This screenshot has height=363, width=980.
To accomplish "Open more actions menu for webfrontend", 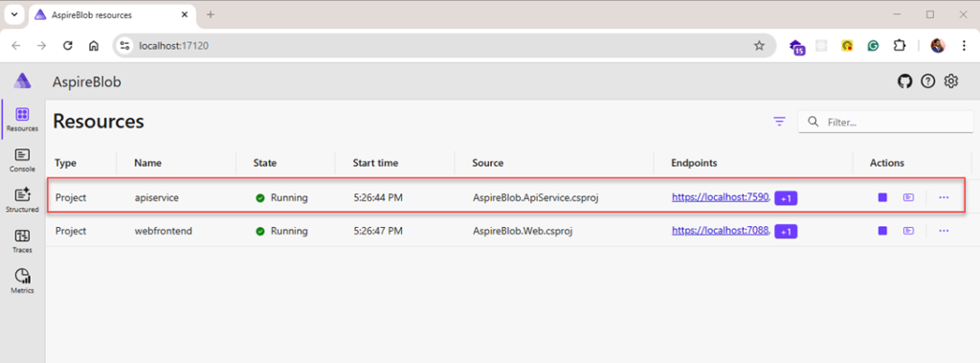I will (x=944, y=231).
